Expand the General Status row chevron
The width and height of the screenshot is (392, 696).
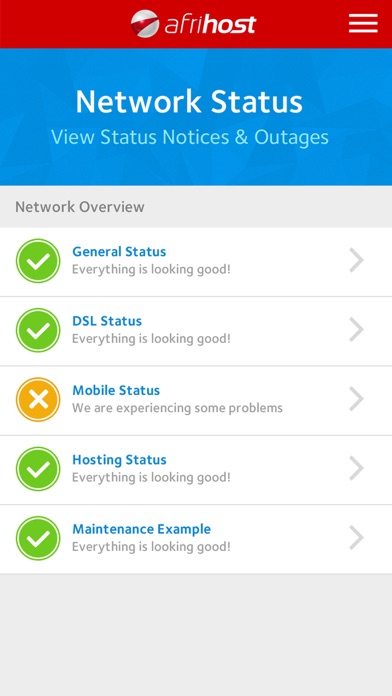click(x=356, y=261)
